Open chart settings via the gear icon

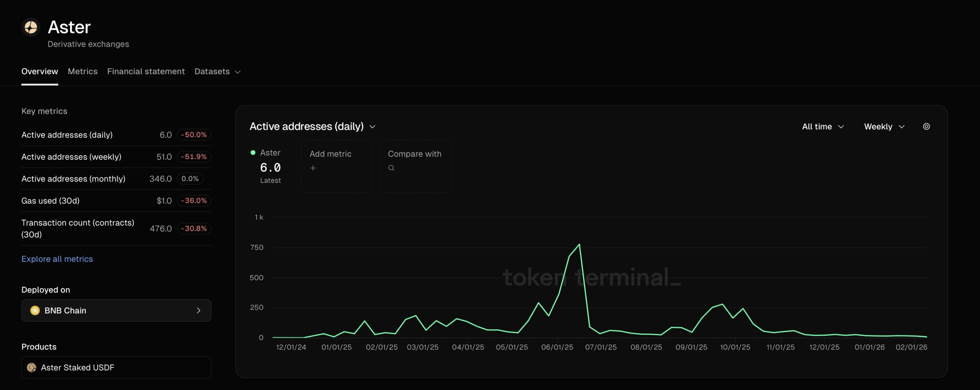(926, 126)
